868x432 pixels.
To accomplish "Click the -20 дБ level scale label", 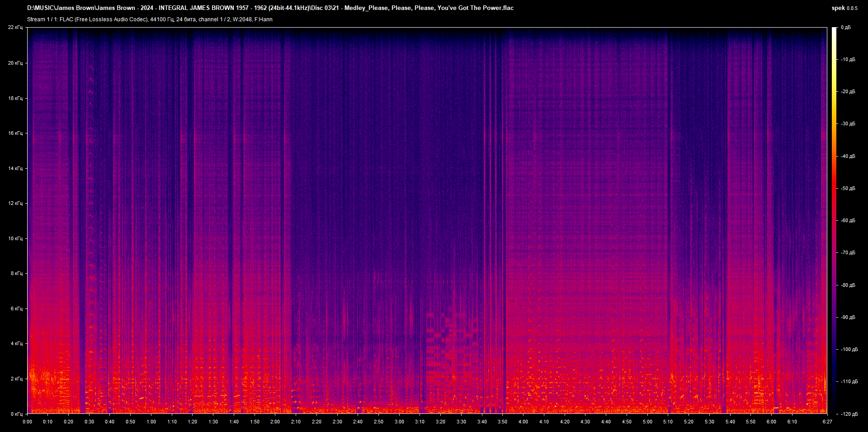I will [848, 92].
